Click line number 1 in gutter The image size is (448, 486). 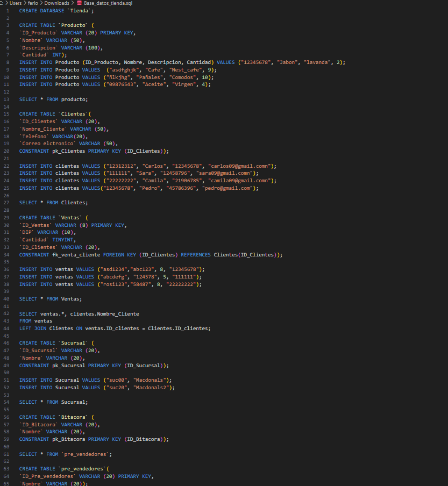pyautogui.click(x=8, y=11)
